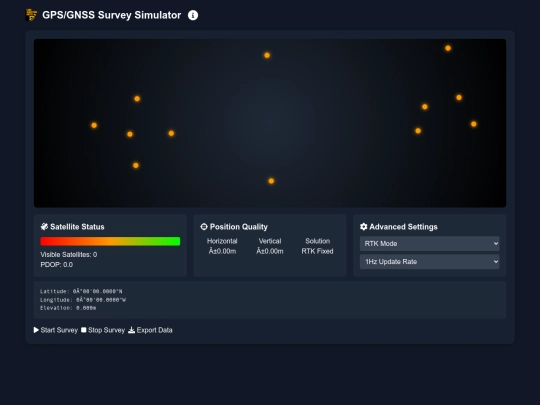The image size is (540, 405).
Task: Click the satellite signal strength gradient bar
Action: point(110,241)
